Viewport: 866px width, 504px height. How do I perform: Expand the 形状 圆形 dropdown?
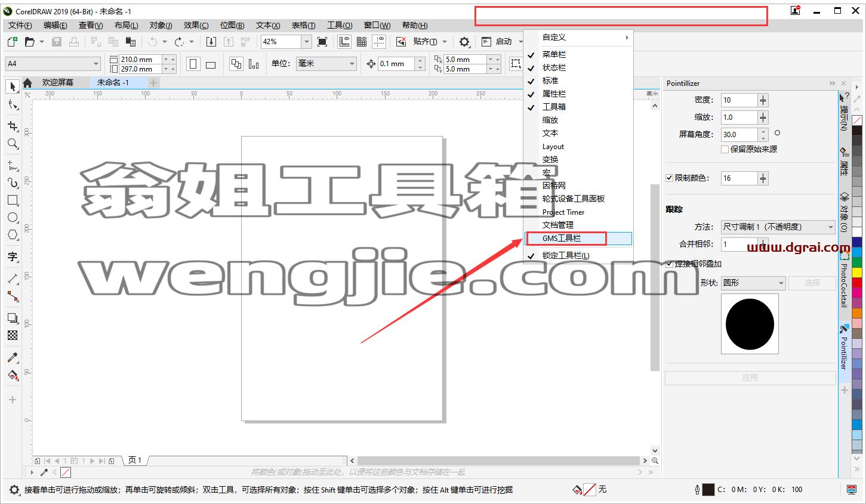753,283
